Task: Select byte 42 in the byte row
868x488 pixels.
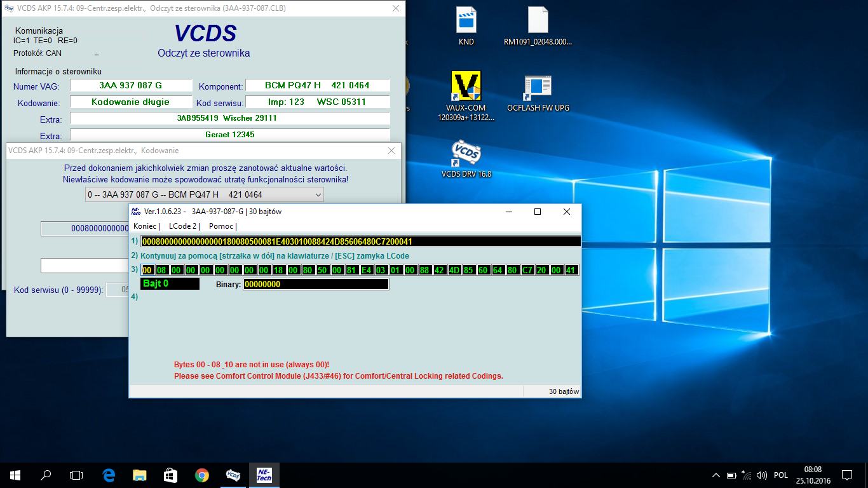Action: tap(439, 270)
